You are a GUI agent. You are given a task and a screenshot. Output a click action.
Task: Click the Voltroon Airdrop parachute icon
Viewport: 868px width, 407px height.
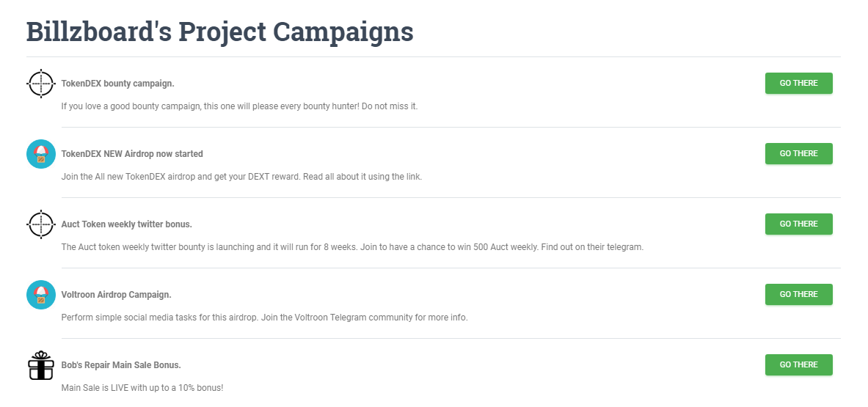[x=41, y=295]
